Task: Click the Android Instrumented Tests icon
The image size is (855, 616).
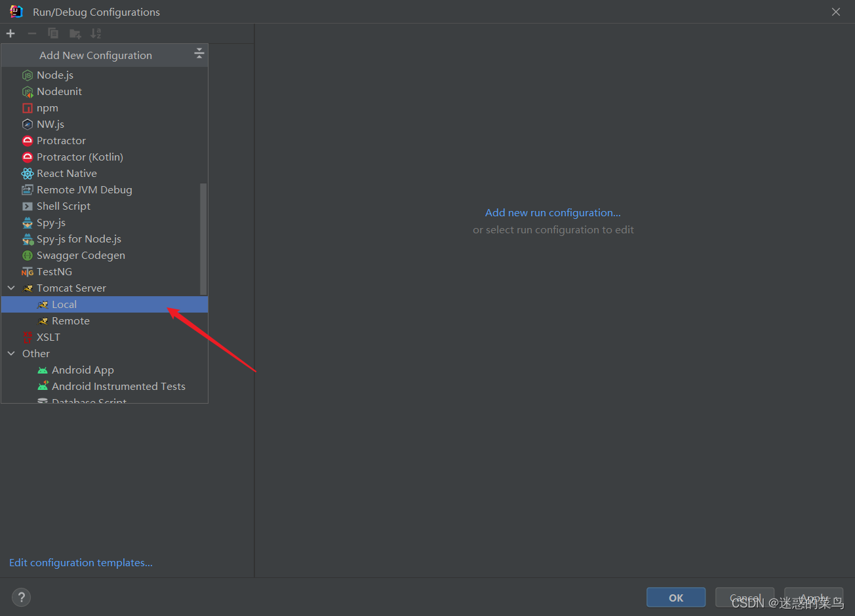Action: [x=43, y=387]
